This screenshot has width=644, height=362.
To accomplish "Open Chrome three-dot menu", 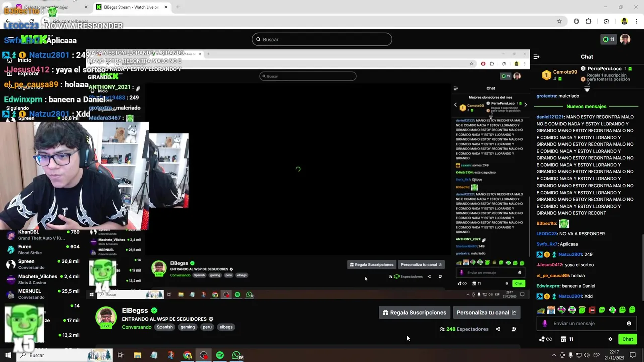I will pos(636,21).
